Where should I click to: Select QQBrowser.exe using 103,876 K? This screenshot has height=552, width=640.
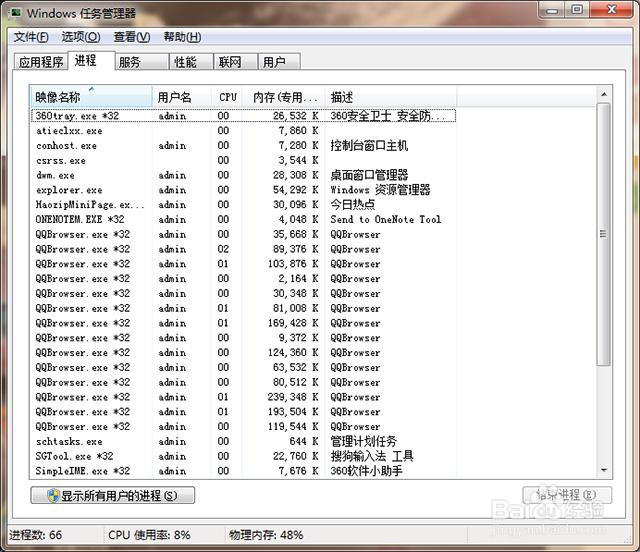(x=244, y=264)
